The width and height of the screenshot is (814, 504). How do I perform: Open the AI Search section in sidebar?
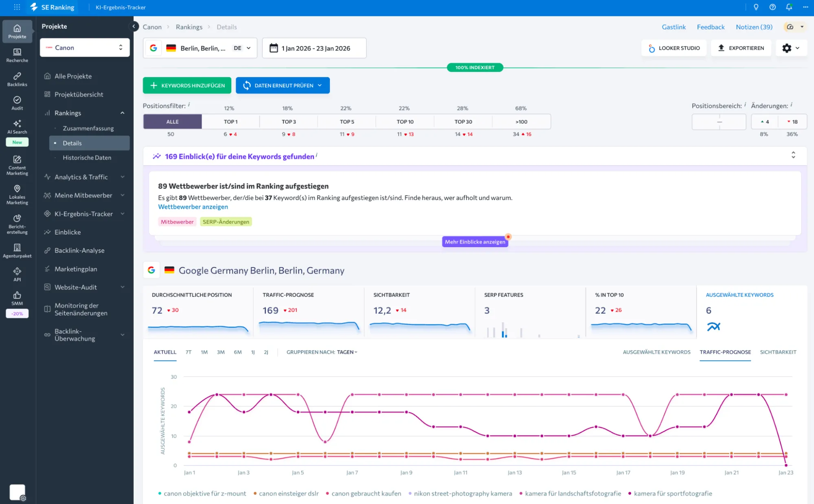pos(17,127)
